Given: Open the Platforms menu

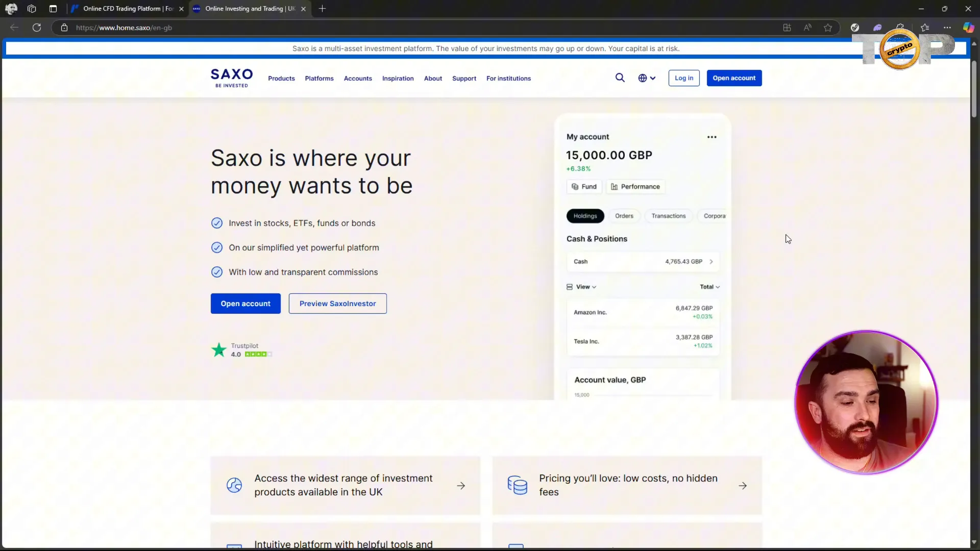Looking at the screenshot, I should tap(319, 79).
